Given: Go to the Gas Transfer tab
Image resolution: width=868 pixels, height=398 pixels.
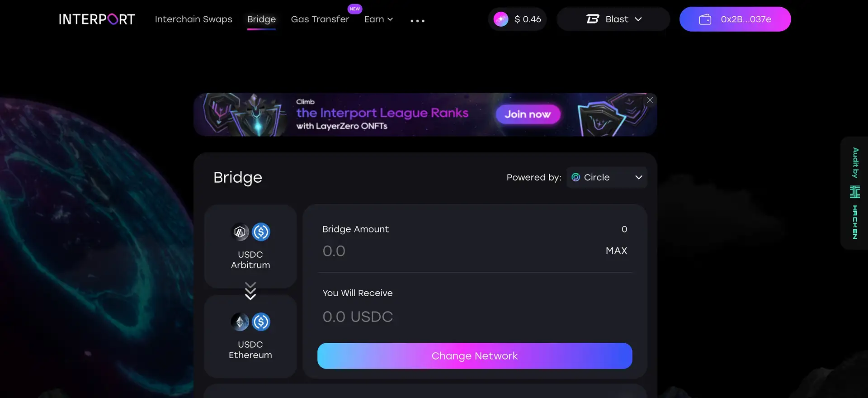Looking at the screenshot, I should tap(320, 19).
